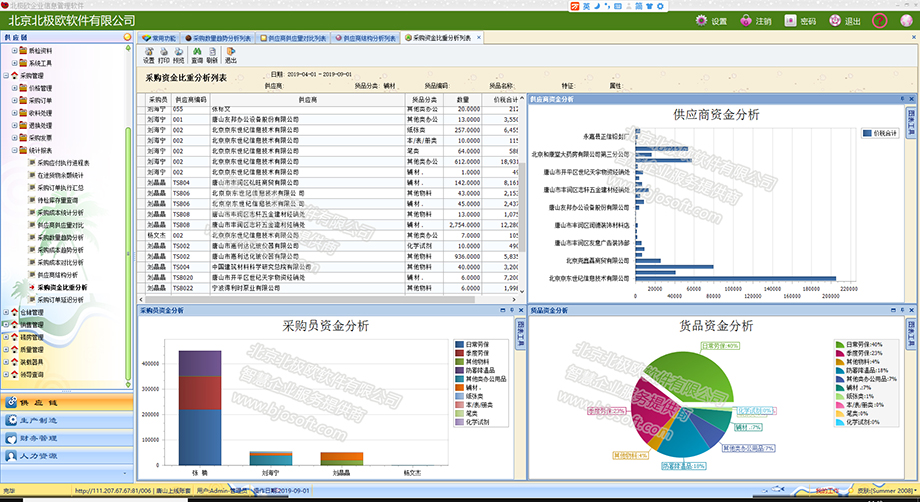Sort by the 采购员 column header
The image size is (920, 502).
[x=158, y=100]
